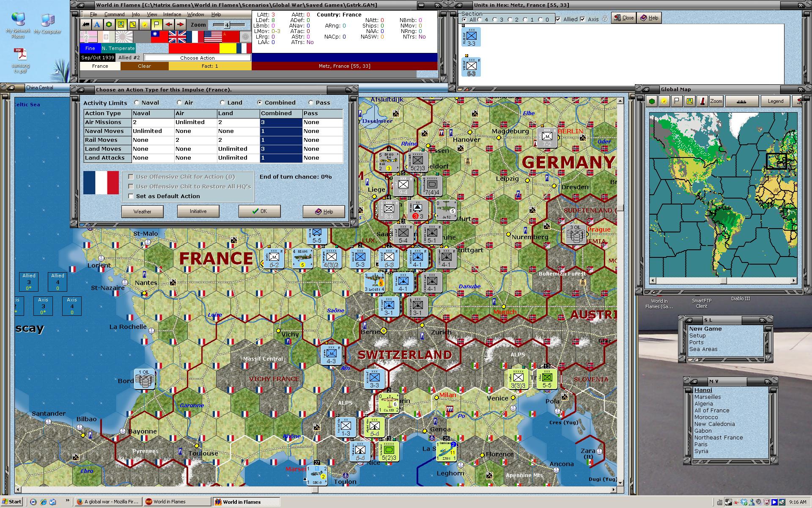
Task: Click Sea Areas in the S L panel
Action: click(x=703, y=349)
